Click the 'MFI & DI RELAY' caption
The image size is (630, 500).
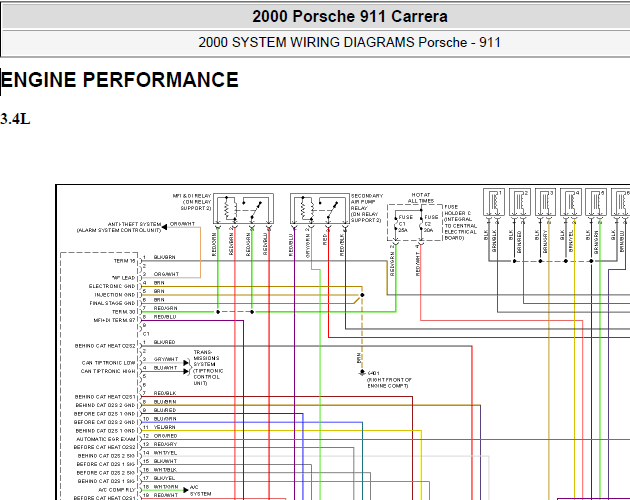click(192, 202)
